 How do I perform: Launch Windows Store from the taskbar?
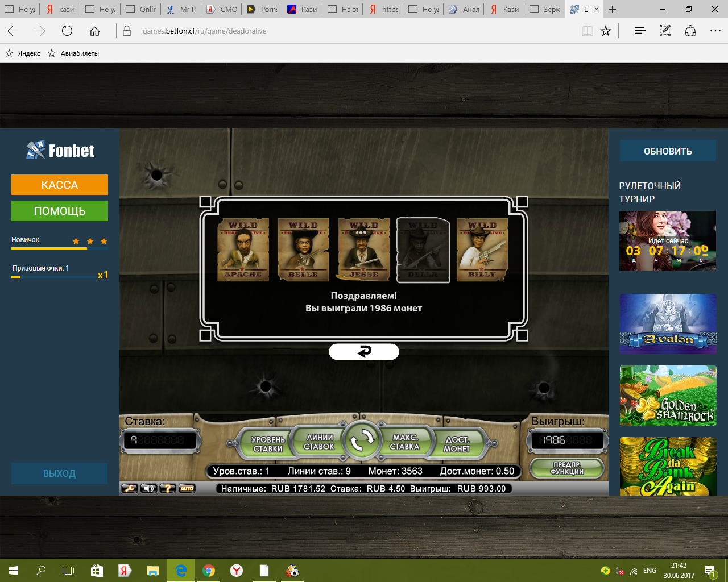pyautogui.click(x=97, y=571)
